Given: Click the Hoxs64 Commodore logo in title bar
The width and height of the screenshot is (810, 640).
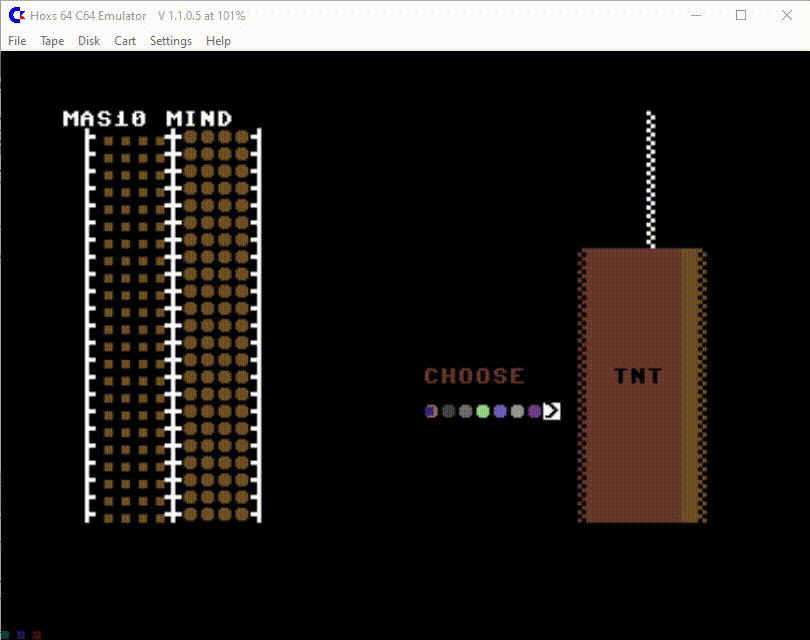Looking at the screenshot, I should (17, 15).
